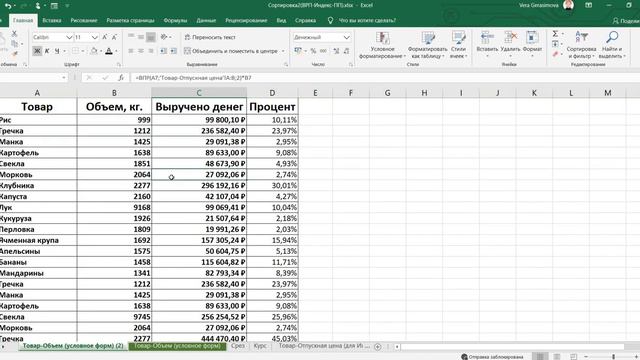
Task: Decrease decimal places
Action: [347, 51]
